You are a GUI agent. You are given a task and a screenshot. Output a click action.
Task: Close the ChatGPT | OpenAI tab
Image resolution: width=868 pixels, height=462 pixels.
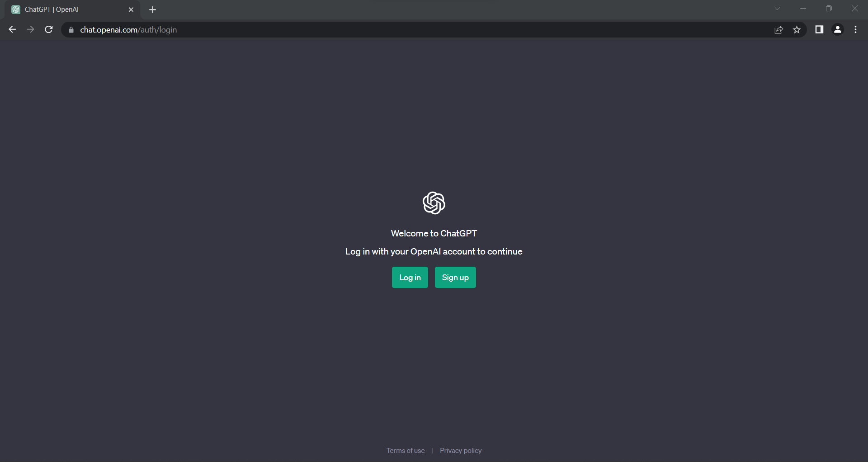click(131, 9)
